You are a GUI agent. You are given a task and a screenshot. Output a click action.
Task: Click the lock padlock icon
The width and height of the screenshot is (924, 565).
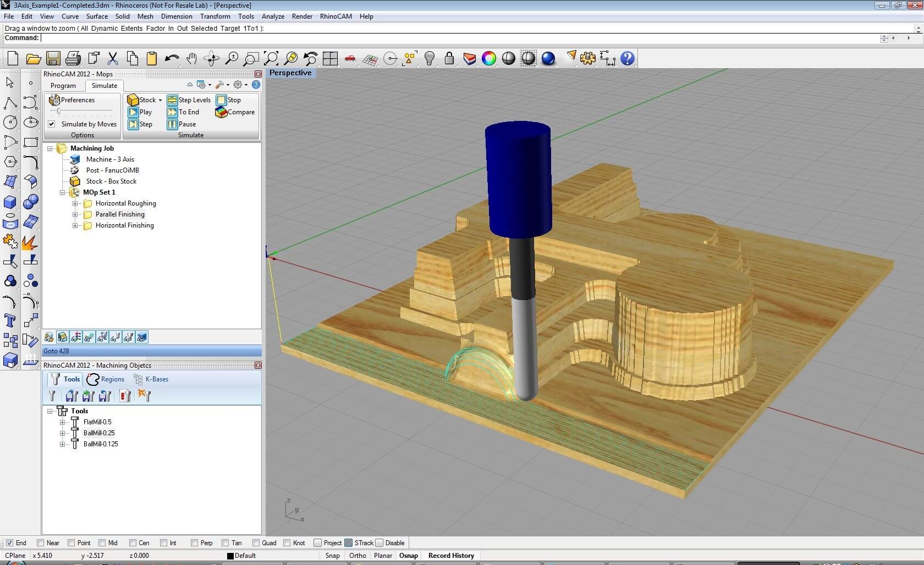pos(449,58)
